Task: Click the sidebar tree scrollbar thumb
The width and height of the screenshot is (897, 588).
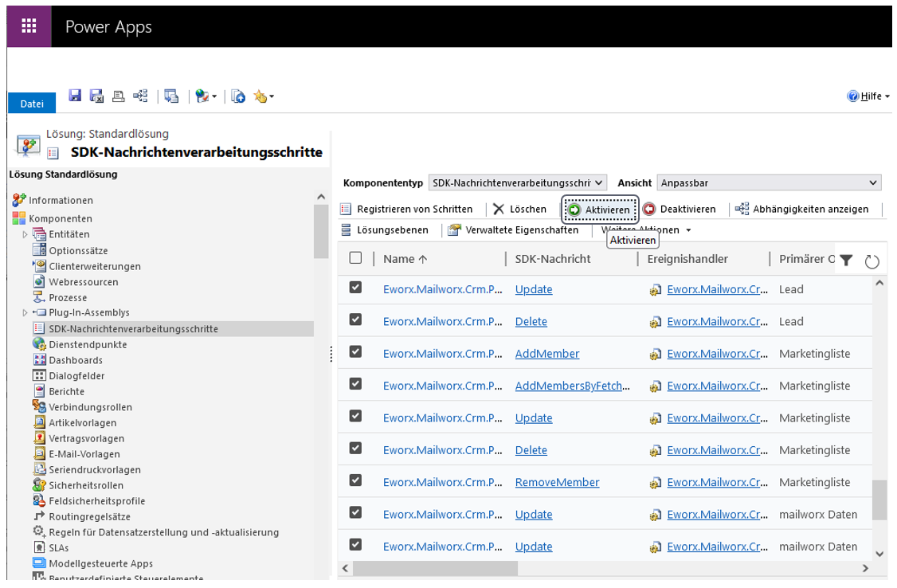Action: pyautogui.click(x=321, y=232)
